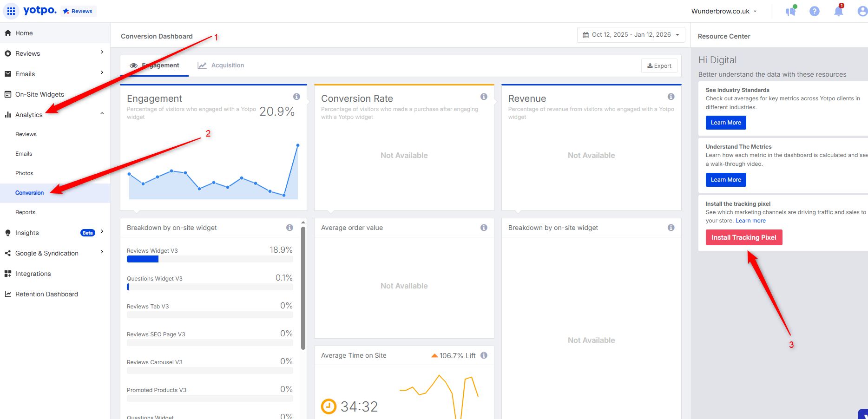
Task: Click the Emails envelope icon in sidebar
Action: (x=8, y=74)
